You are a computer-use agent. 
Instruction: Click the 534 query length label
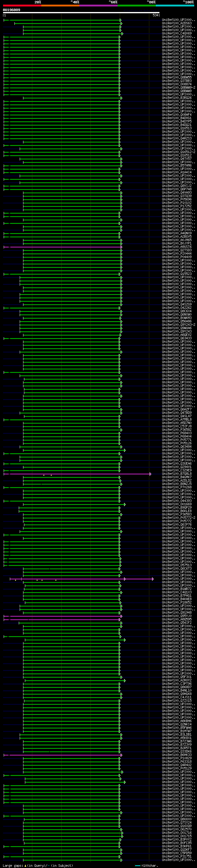point(155,15)
